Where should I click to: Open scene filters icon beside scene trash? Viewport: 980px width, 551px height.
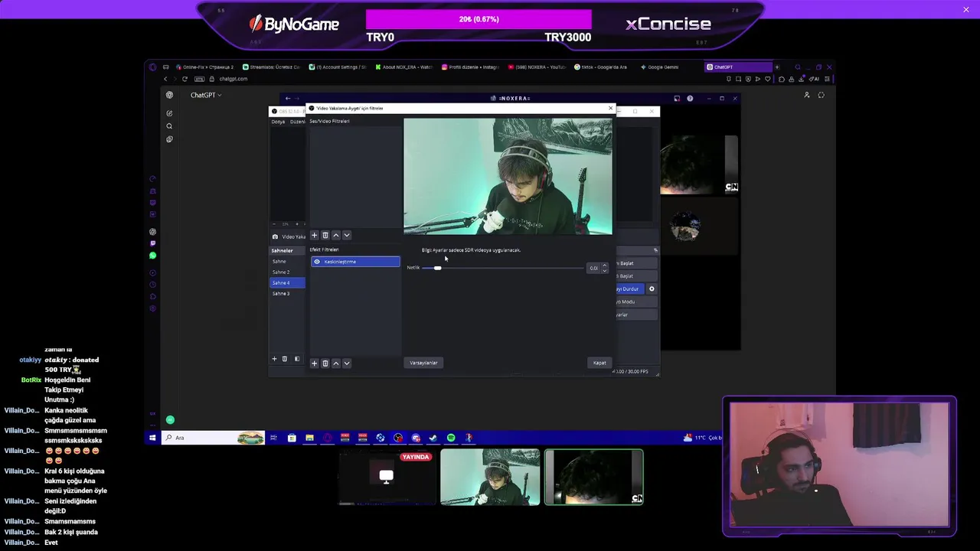tap(297, 359)
